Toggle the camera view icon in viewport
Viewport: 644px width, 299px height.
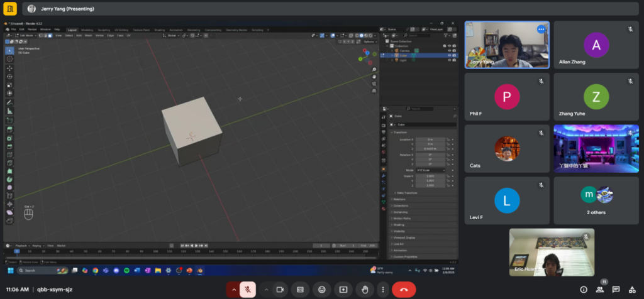[374, 84]
